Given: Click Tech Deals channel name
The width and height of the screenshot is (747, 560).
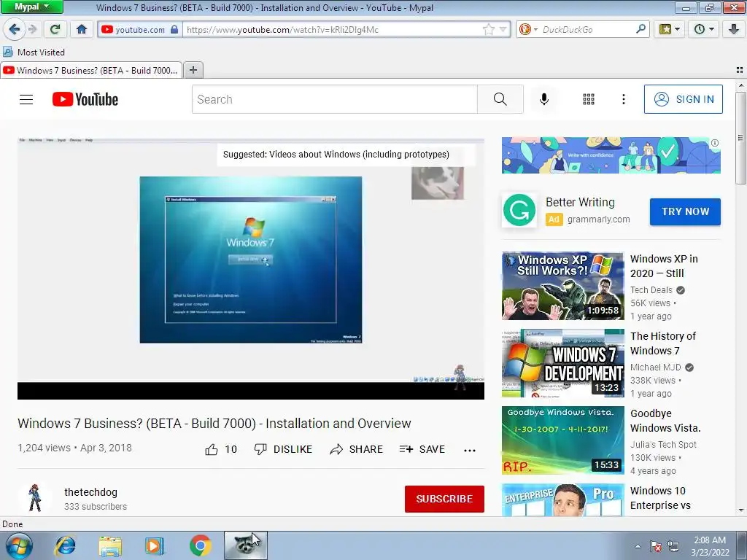Looking at the screenshot, I should tap(651, 290).
